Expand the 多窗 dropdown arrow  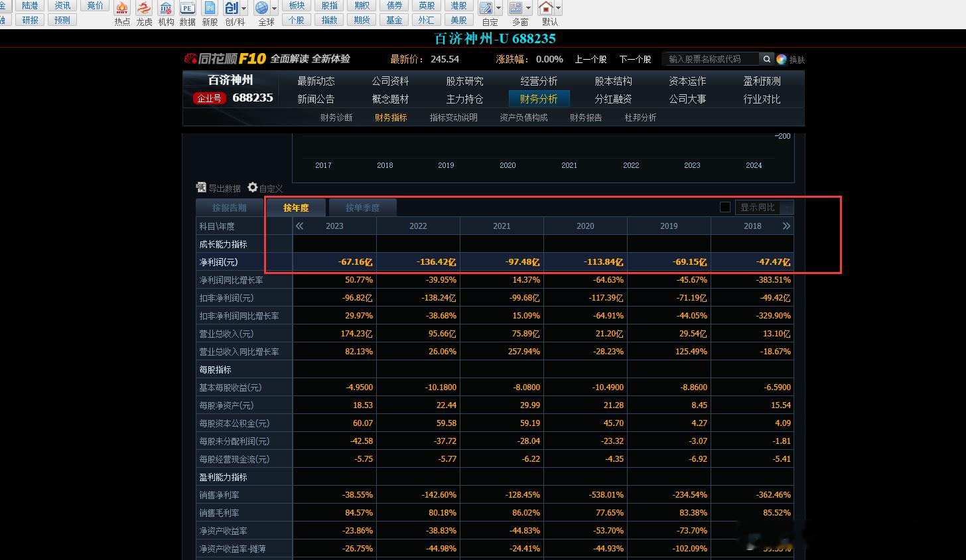pos(529,9)
